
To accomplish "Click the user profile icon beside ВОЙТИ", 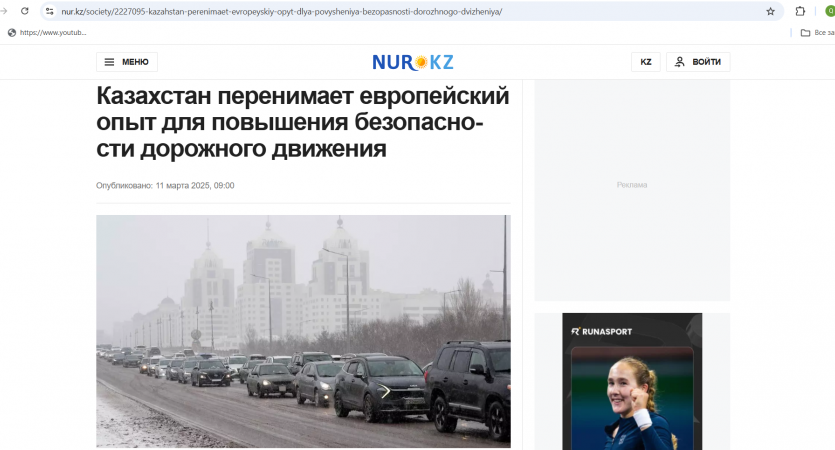I will click(x=680, y=62).
